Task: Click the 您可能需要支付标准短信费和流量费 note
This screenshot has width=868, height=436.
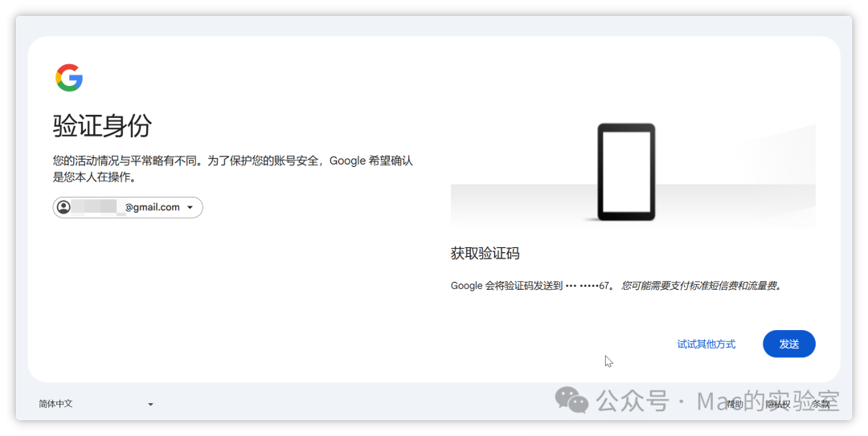Action: (702, 286)
